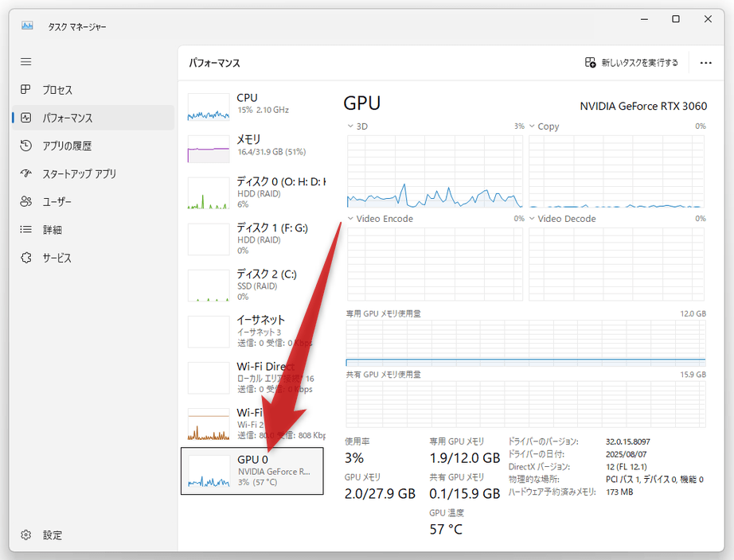Click the ユーザー users icon
The image size is (734, 560).
26,202
